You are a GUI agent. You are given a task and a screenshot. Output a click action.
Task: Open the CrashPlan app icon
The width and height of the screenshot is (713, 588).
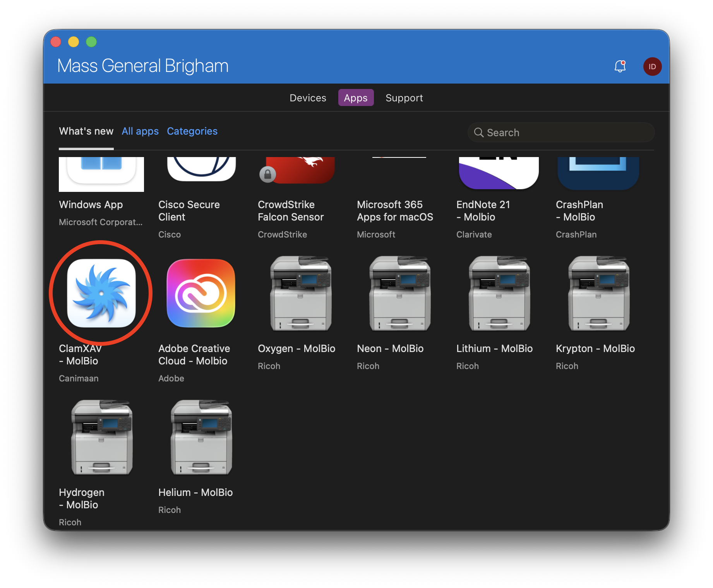[x=598, y=173]
